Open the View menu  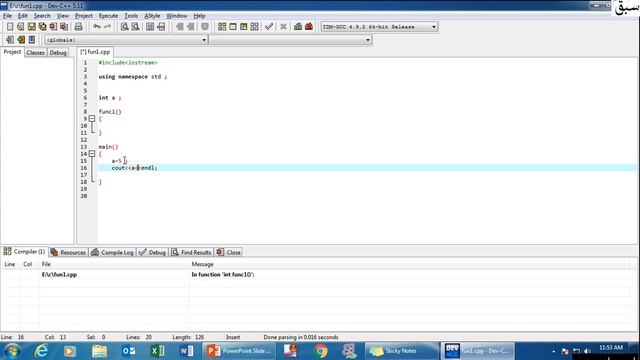62,16
